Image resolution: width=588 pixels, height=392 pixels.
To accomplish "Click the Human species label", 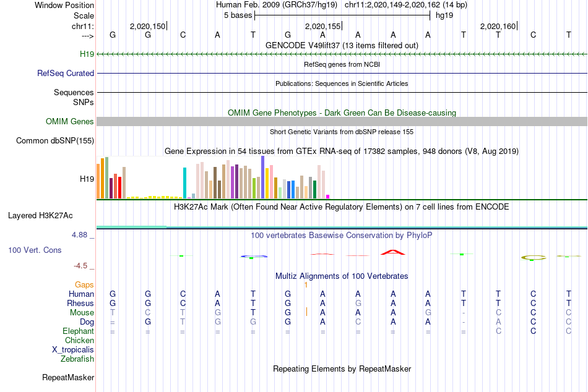I will [x=81, y=294].
